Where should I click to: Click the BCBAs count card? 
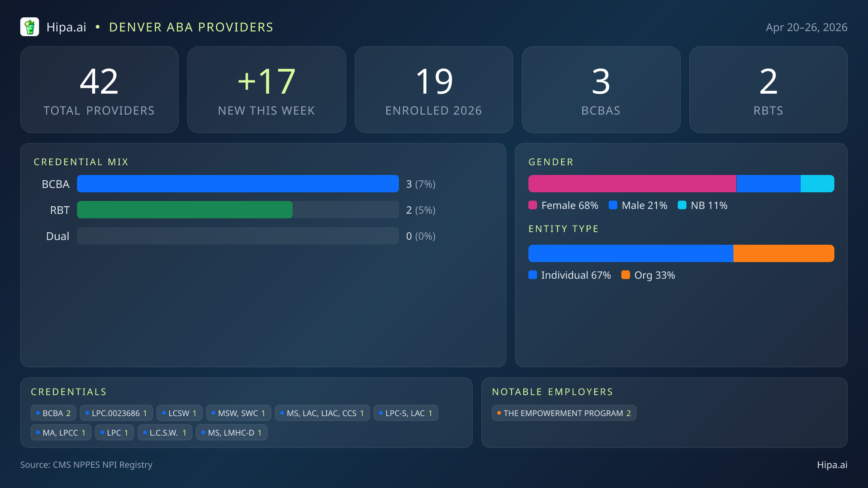(601, 90)
